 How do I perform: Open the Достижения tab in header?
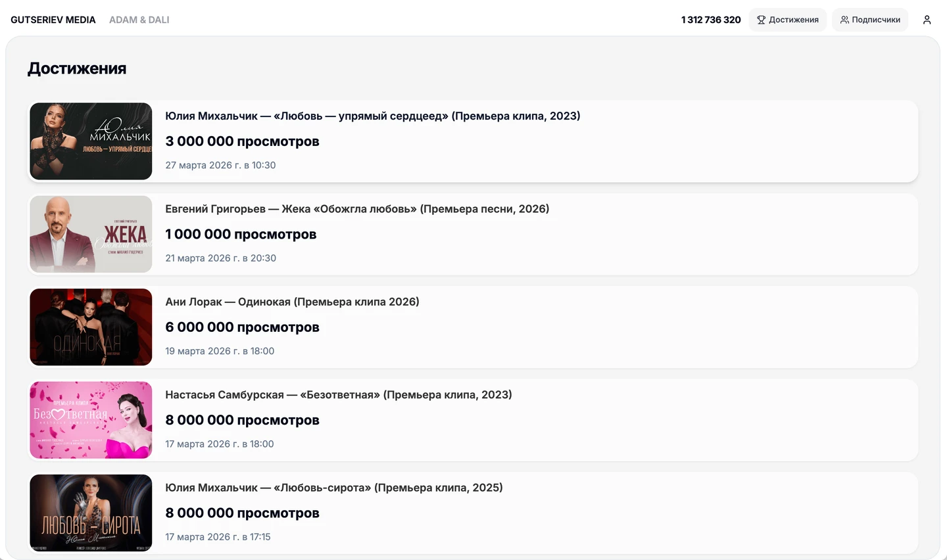788,20
